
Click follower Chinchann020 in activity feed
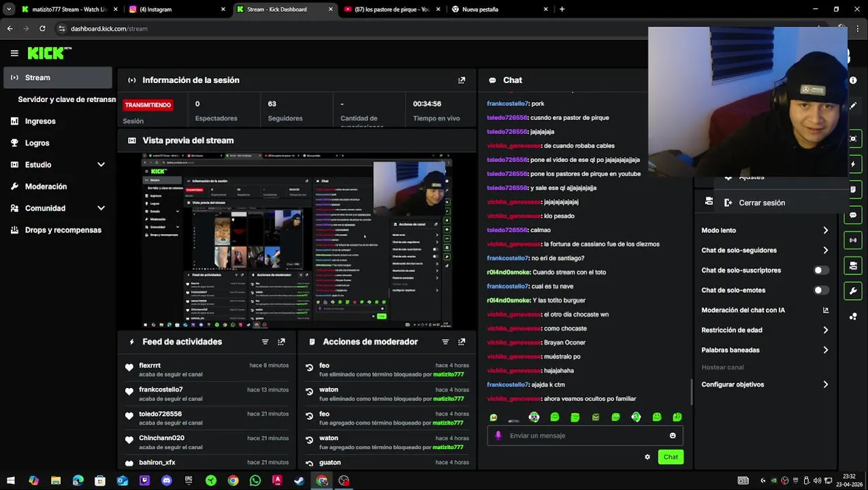point(161,438)
